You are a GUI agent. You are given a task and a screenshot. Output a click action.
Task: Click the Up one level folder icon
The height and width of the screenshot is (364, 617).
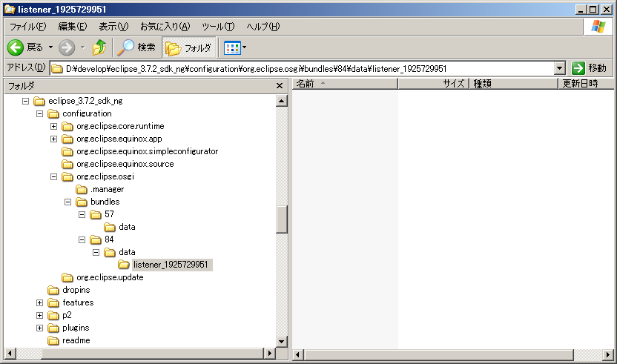point(99,47)
